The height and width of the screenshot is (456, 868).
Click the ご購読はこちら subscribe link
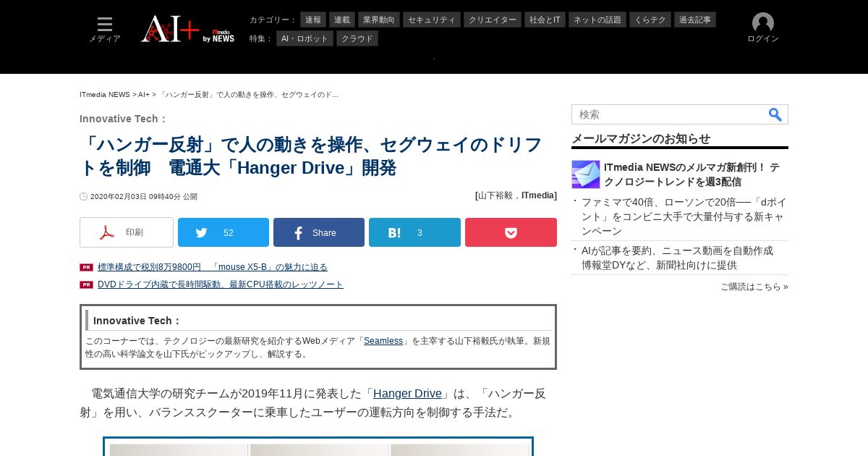coord(754,287)
